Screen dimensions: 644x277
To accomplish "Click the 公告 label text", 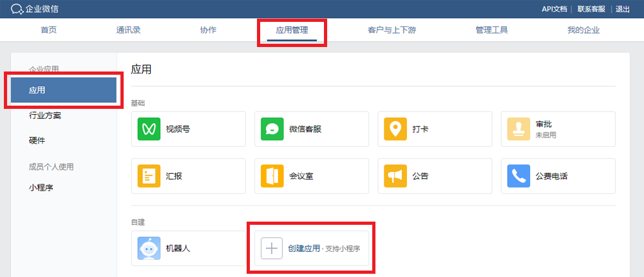I will click(421, 177).
